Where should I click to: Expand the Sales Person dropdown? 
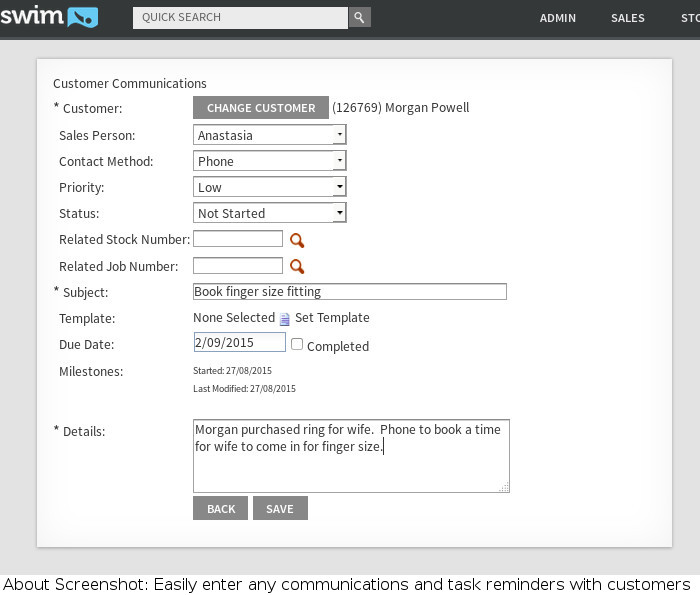[x=340, y=135]
